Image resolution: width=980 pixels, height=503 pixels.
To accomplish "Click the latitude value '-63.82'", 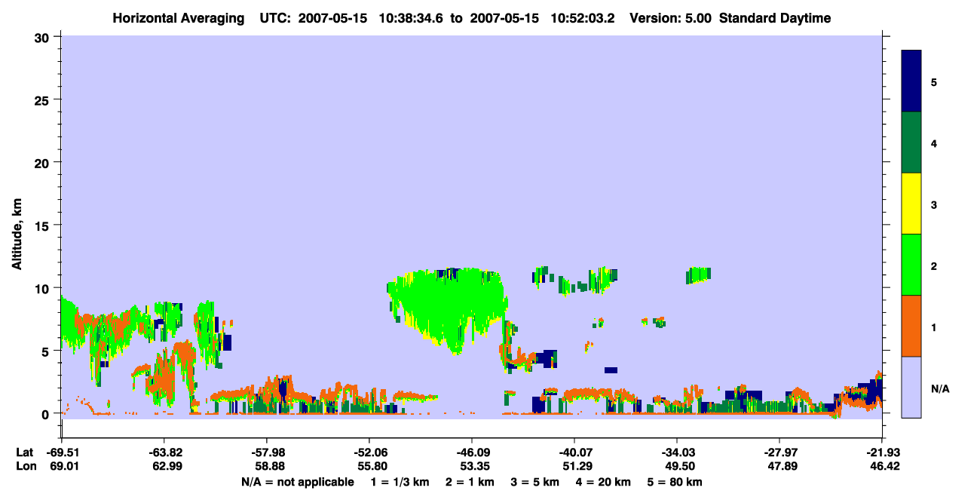I will coord(164,452).
